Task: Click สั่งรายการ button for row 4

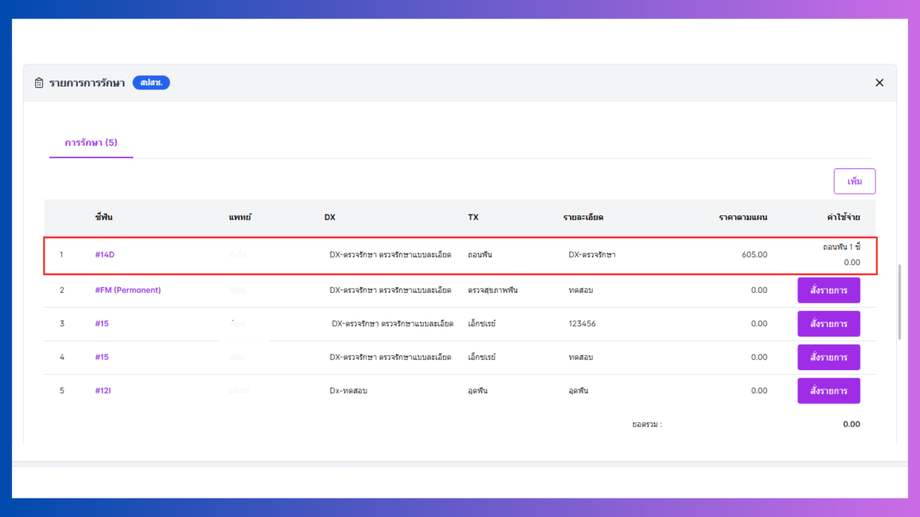Action: pos(828,357)
